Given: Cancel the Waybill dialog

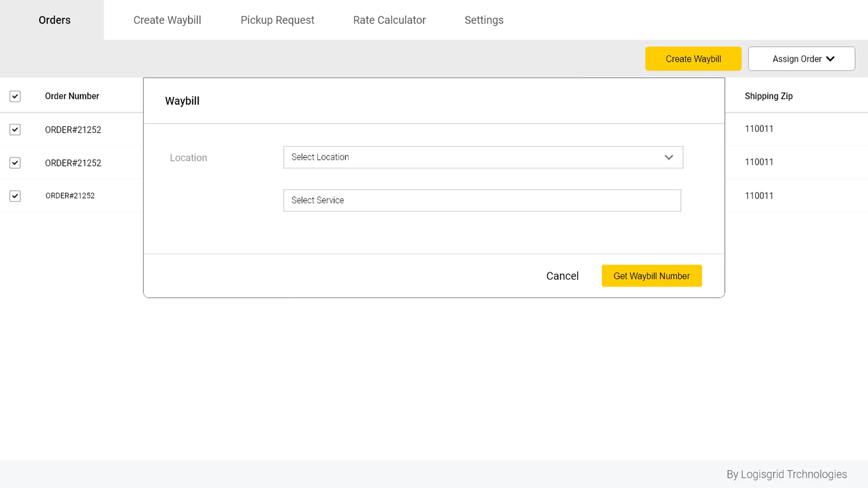Looking at the screenshot, I should [562, 276].
